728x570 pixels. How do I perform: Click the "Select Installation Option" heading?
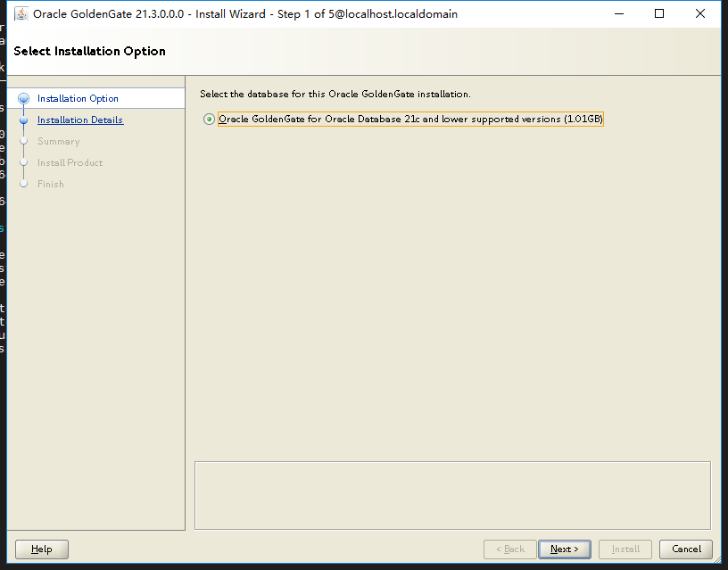coord(89,51)
